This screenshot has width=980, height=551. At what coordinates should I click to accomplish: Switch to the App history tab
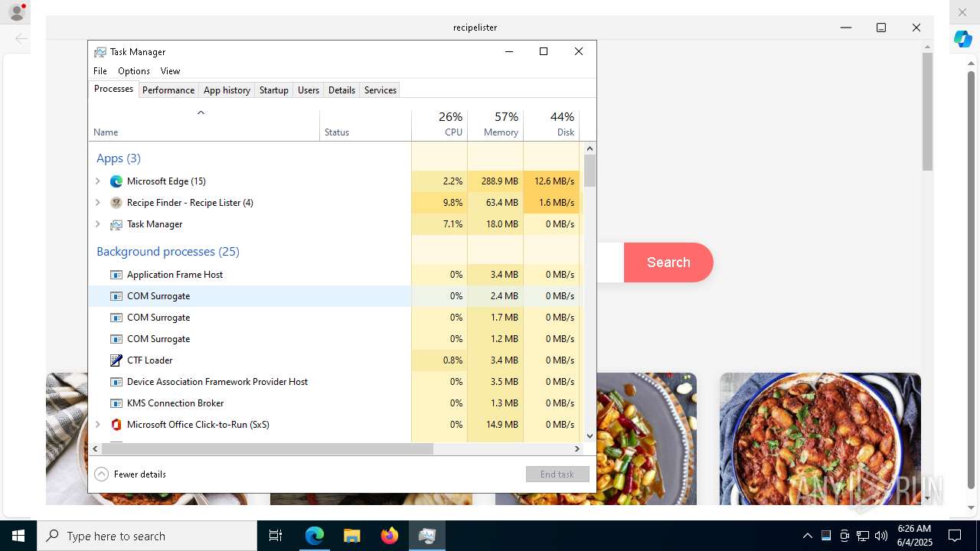pyautogui.click(x=227, y=90)
